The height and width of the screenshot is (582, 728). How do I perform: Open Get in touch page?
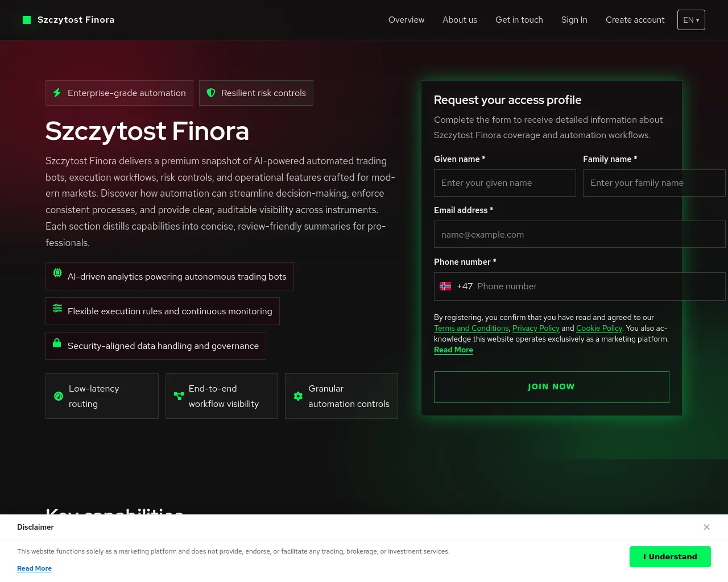point(519,20)
